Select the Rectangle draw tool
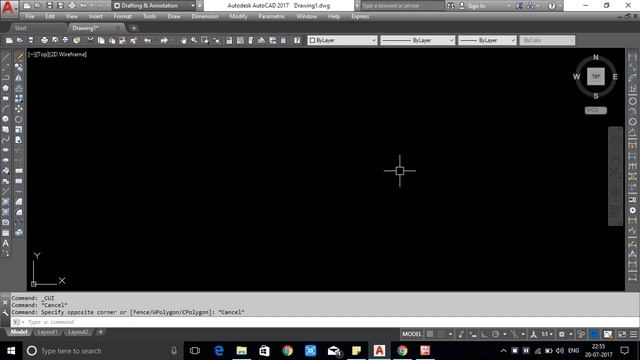The height and width of the screenshot is (360, 640). [x=5, y=98]
